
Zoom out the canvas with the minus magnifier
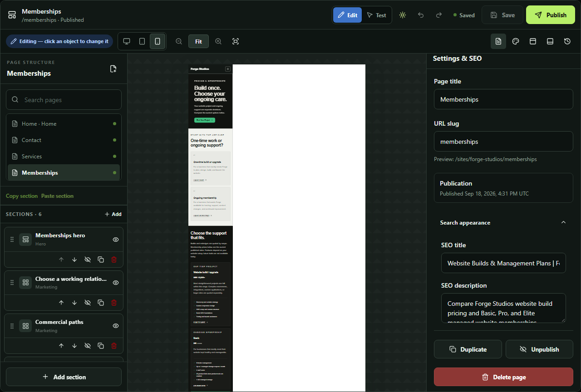click(179, 41)
